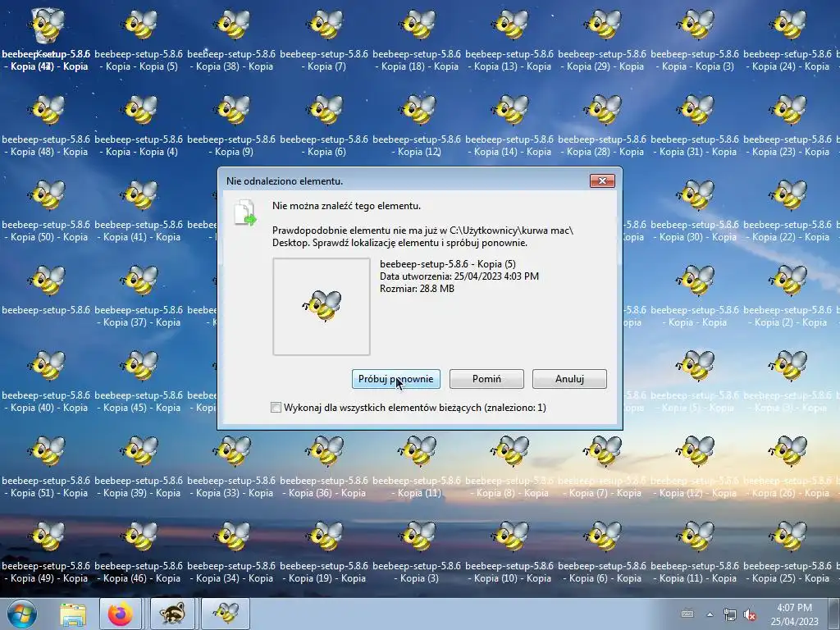Select desktop icon 'Kopia (24) - Kopia'
Viewport: 840px width, 630px height.
point(787,42)
